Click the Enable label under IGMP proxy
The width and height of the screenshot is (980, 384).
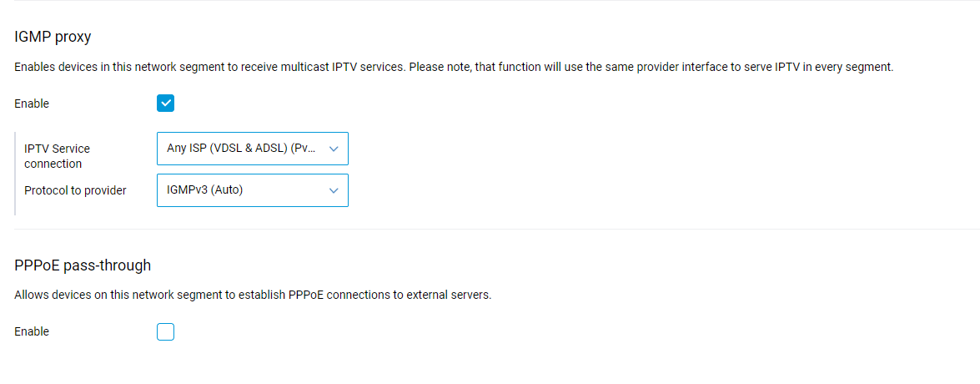(31, 104)
